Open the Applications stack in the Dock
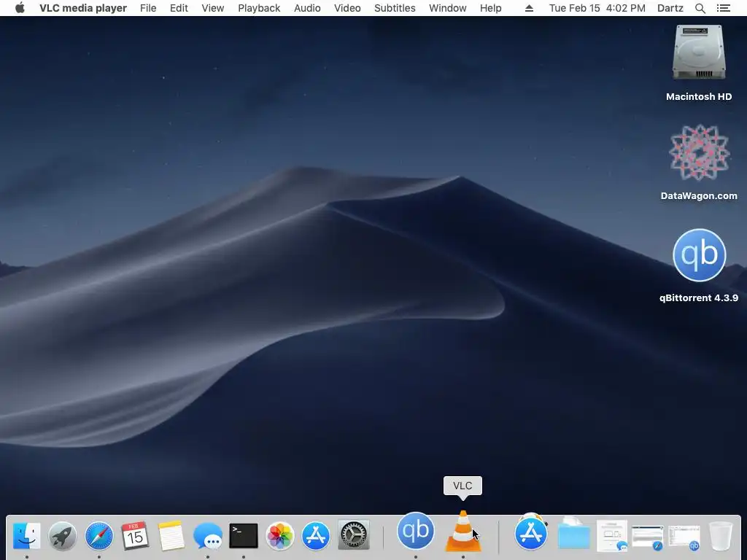The width and height of the screenshot is (747, 560). [531, 532]
